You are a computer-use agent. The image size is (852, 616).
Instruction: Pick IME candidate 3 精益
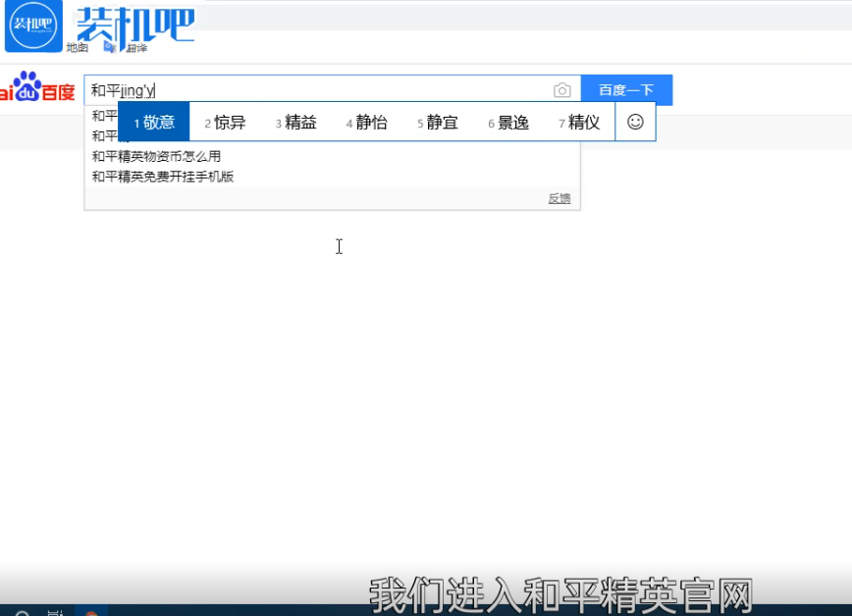pos(295,123)
